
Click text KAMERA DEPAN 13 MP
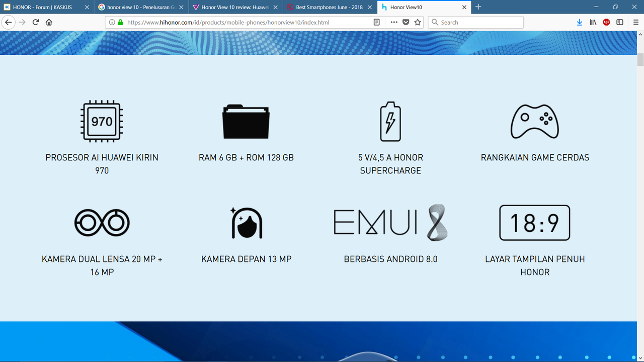pyautogui.click(x=247, y=259)
